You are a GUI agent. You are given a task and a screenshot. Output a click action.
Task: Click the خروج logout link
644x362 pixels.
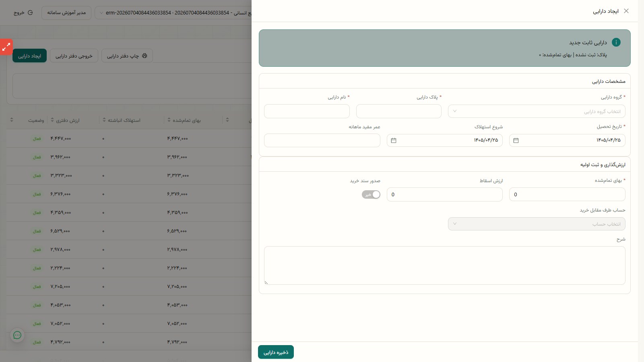tap(23, 13)
